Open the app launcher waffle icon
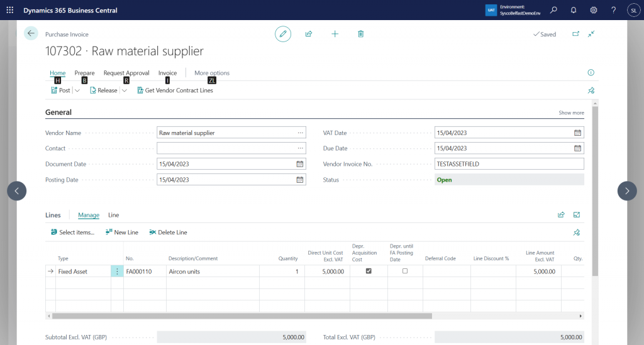This screenshot has height=345, width=644. [9, 10]
